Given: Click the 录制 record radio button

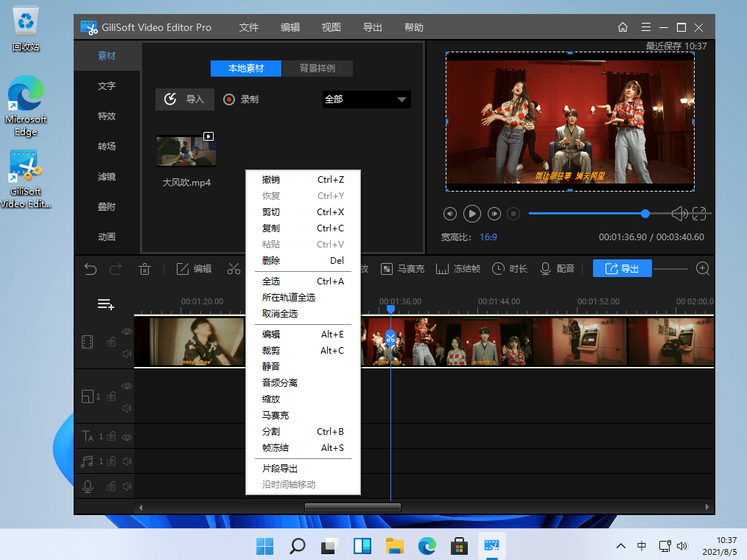Looking at the screenshot, I should click(x=229, y=99).
